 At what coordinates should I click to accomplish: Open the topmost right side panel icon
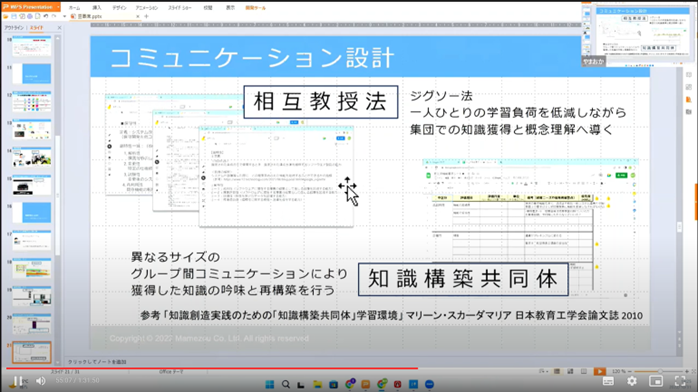click(689, 75)
